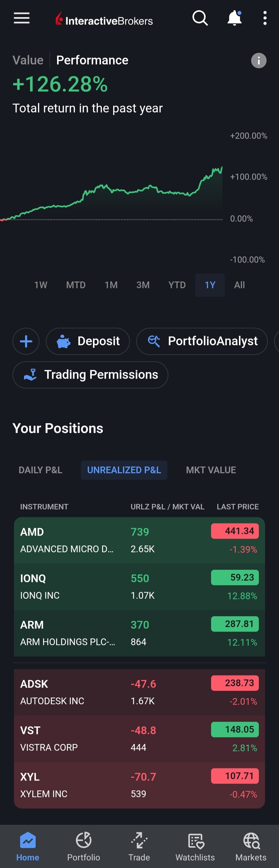Image resolution: width=279 pixels, height=868 pixels.
Task: Select the DAILY P&L filter
Action: pyautogui.click(x=41, y=470)
